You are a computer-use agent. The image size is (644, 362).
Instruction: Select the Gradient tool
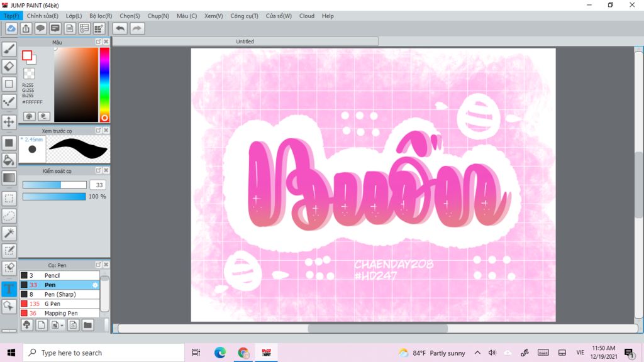coord(9,178)
